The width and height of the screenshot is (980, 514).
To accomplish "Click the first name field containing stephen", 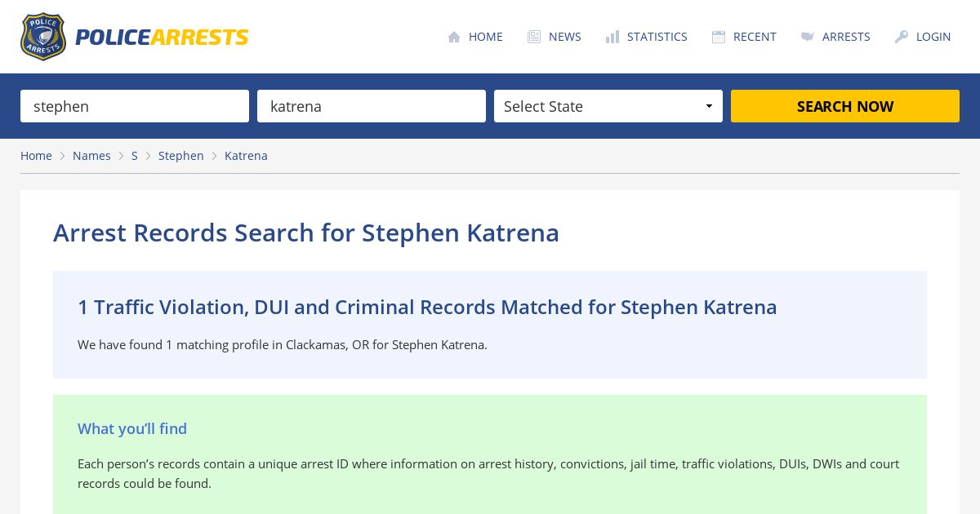I will tap(135, 106).
